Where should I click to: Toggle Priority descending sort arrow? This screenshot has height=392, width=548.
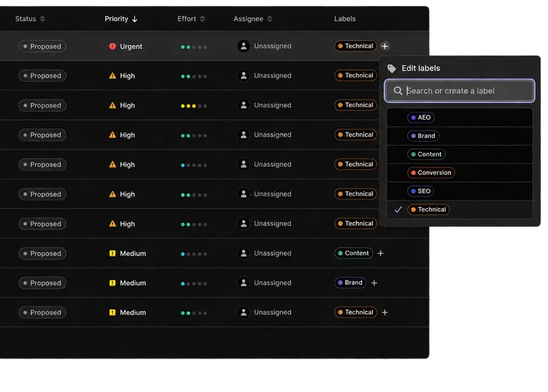point(135,19)
